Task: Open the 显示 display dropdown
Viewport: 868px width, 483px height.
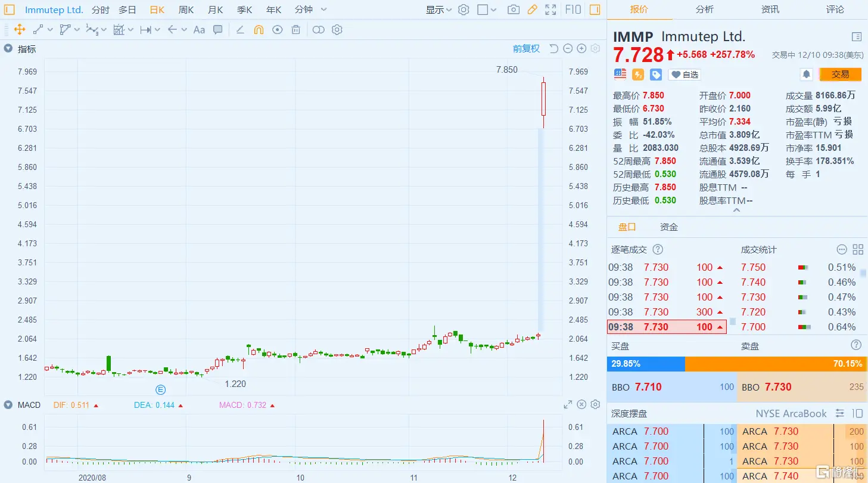Action: [438, 10]
